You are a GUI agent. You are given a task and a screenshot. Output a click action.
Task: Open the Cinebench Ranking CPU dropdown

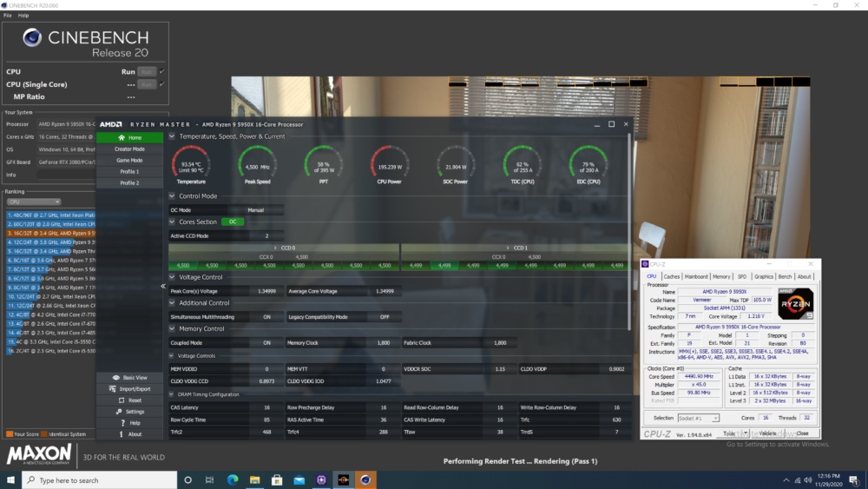(34, 202)
